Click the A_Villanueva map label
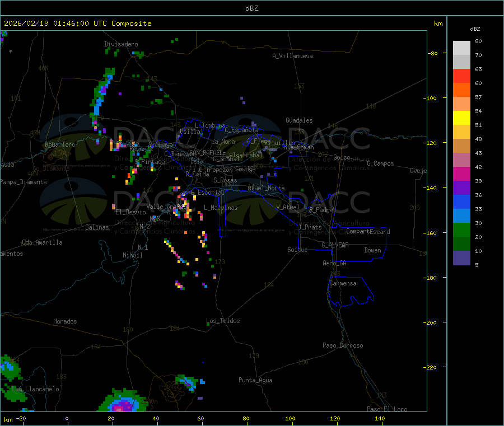The width and height of the screenshot is (504, 426). point(292,56)
